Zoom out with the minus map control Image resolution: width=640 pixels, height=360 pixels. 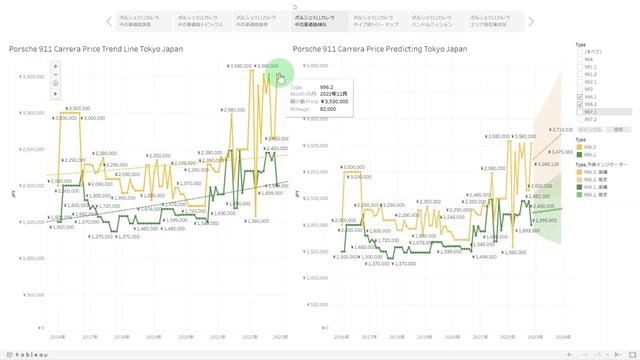pyautogui.click(x=56, y=75)
